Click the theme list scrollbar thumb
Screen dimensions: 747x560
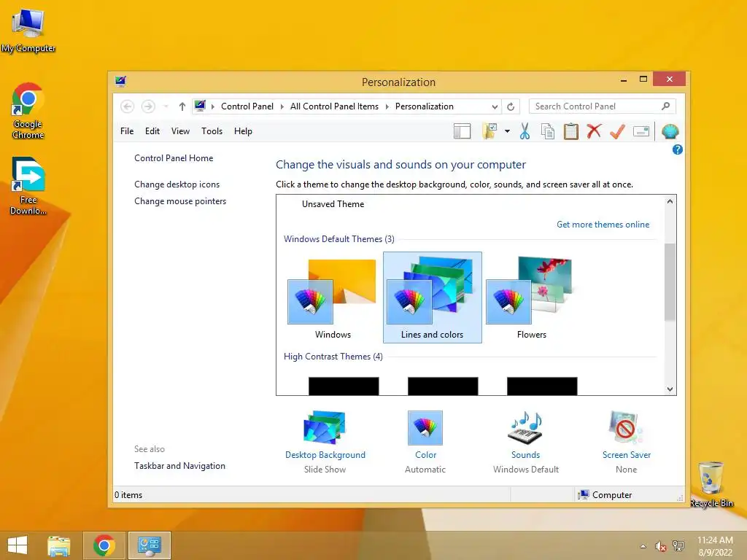tap(670, 281)
